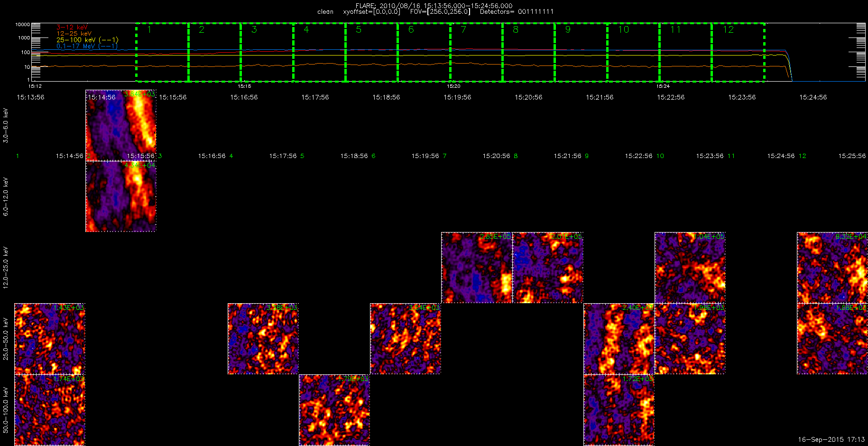
Task: Open the 25-50 keV image labeled 1.98E+03
Action: [690, 339]
